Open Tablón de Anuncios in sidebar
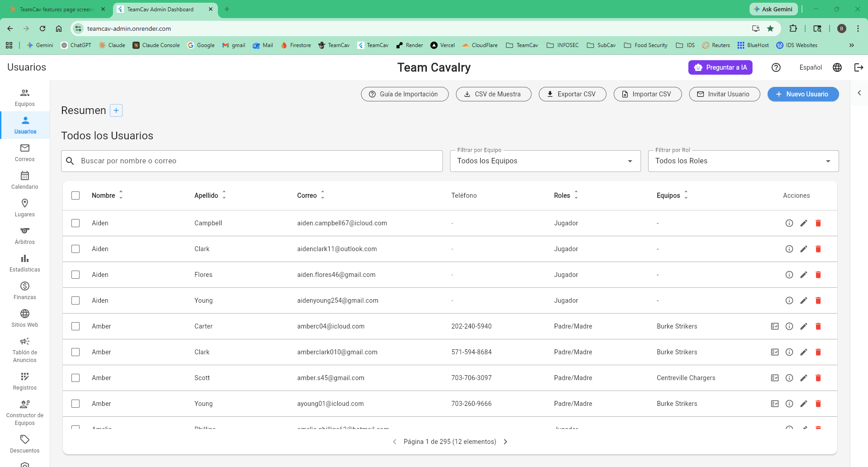 [25, 350]
